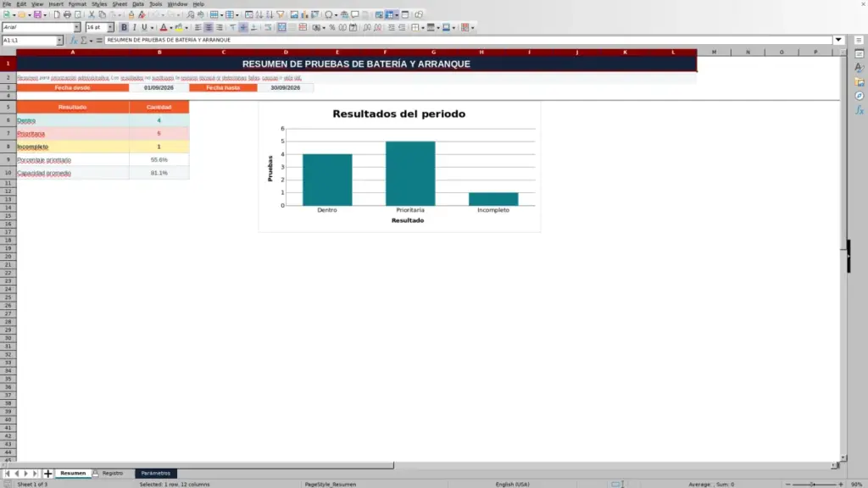Open the font size dropdown
This screenshot has height=488, width=868.
[x=110, y=27]
